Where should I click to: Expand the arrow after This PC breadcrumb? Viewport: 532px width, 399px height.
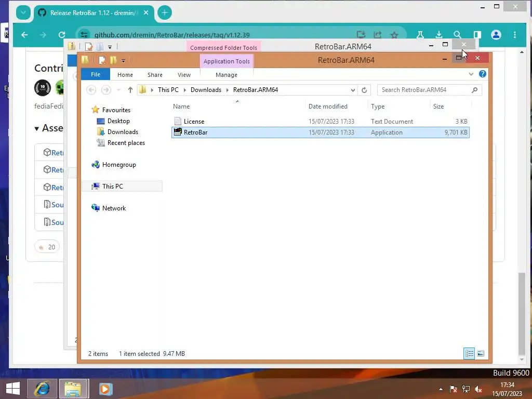[x=184, y=90]
